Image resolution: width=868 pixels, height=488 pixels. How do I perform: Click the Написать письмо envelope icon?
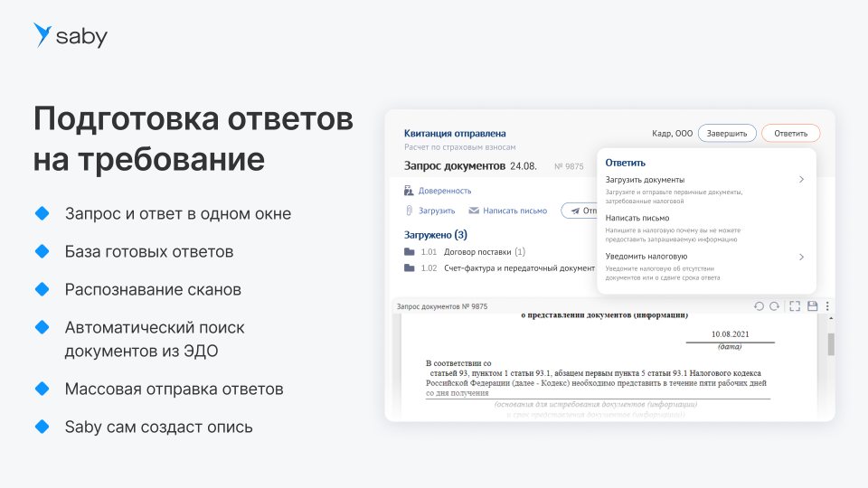(x=474, y=211)
